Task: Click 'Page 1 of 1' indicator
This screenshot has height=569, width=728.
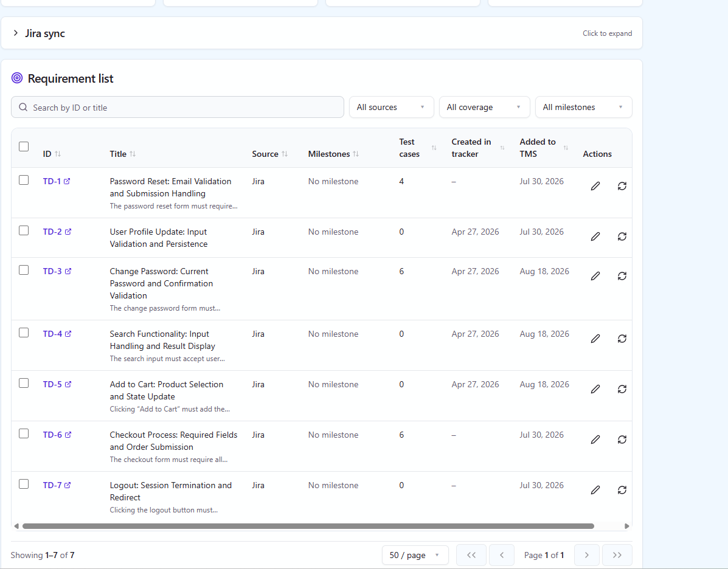Action: (544, 555)
